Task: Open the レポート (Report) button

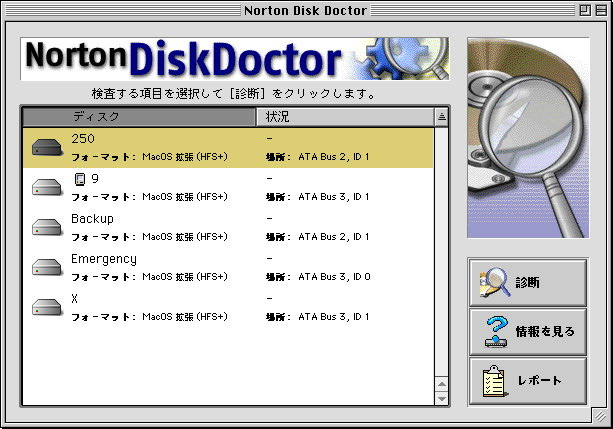Action: [x=528, y=381]
